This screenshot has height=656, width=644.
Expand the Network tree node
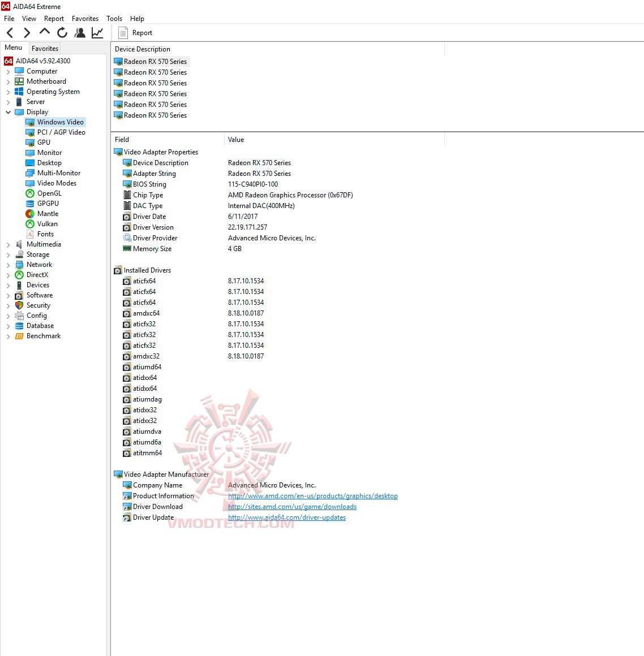(x=8, y=265)
